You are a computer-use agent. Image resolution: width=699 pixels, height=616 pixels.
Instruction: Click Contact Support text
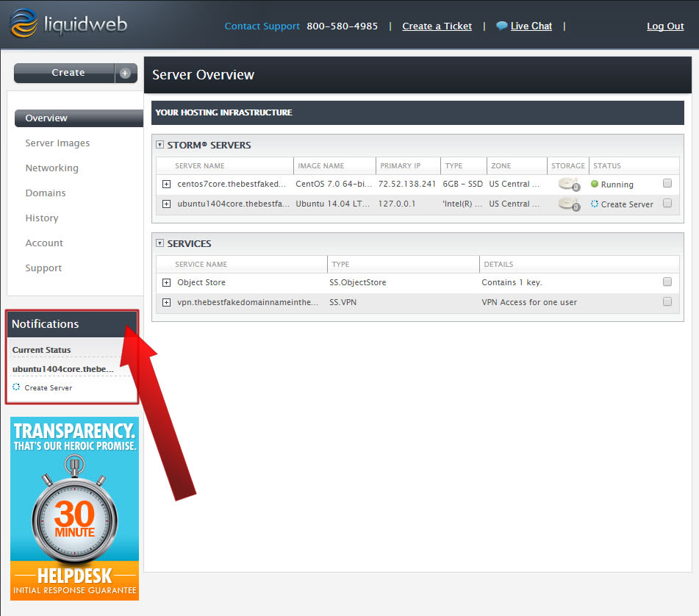(x=262, y=26)
